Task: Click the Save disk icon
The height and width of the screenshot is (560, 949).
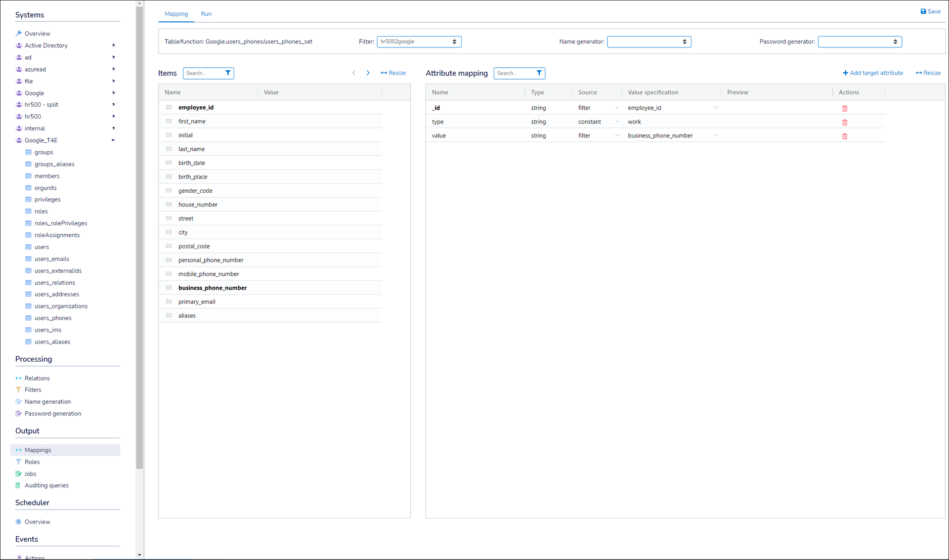Action: 923,11
